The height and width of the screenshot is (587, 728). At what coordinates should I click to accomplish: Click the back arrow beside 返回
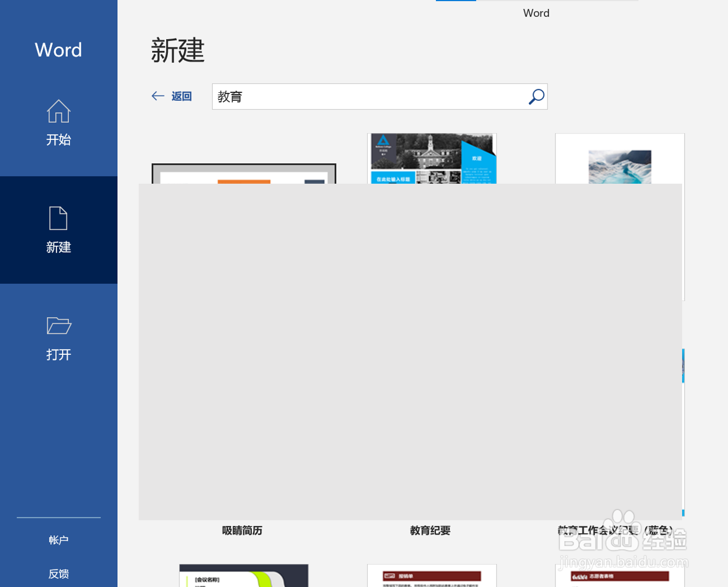157,96
